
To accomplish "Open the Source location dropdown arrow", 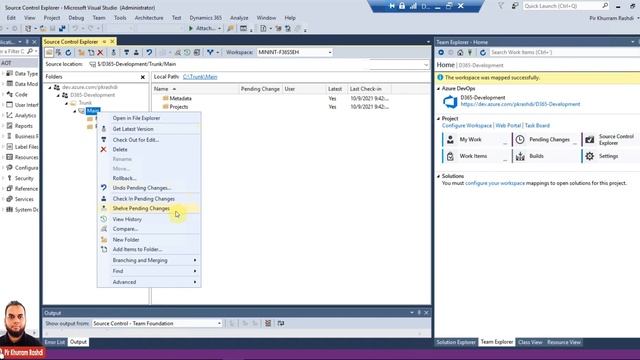I will (x=426, y=64).
